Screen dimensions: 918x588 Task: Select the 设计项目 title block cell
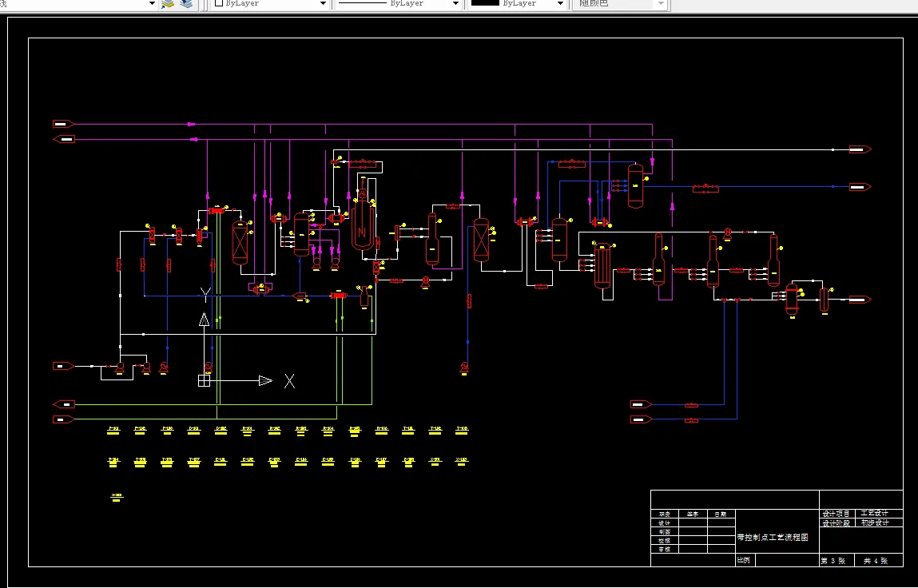click(x=836, y=514)
